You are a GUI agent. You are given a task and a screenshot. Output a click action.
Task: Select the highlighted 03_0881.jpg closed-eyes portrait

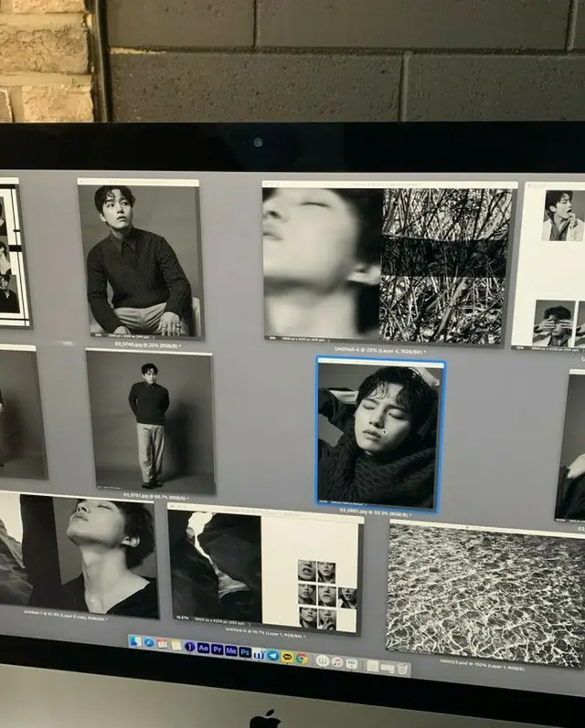pyautogui.click(x=380, y=435)
